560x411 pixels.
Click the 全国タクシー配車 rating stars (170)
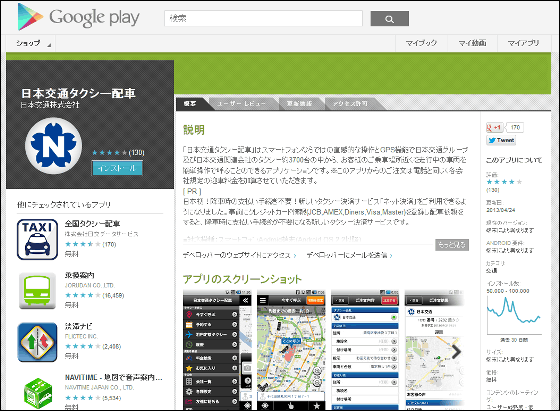91,244
